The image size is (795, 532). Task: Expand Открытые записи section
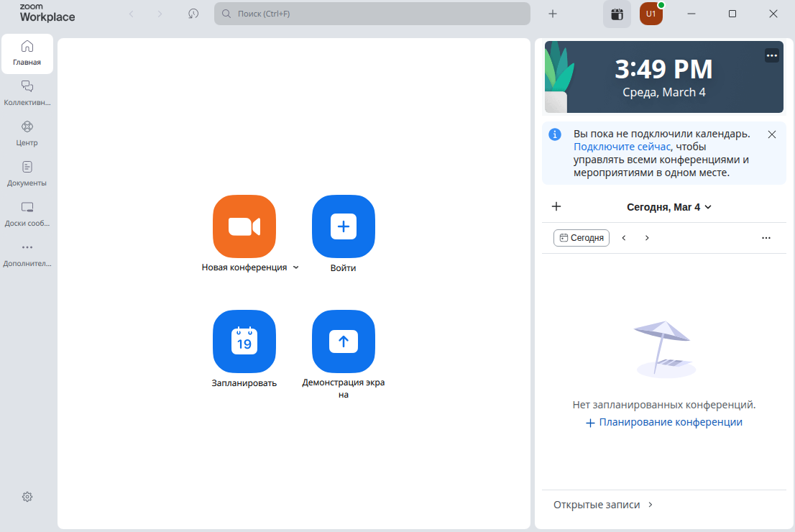point(603,505)
